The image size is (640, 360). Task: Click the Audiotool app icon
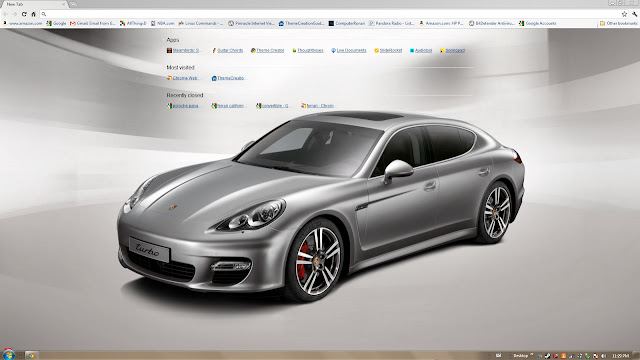412,50
